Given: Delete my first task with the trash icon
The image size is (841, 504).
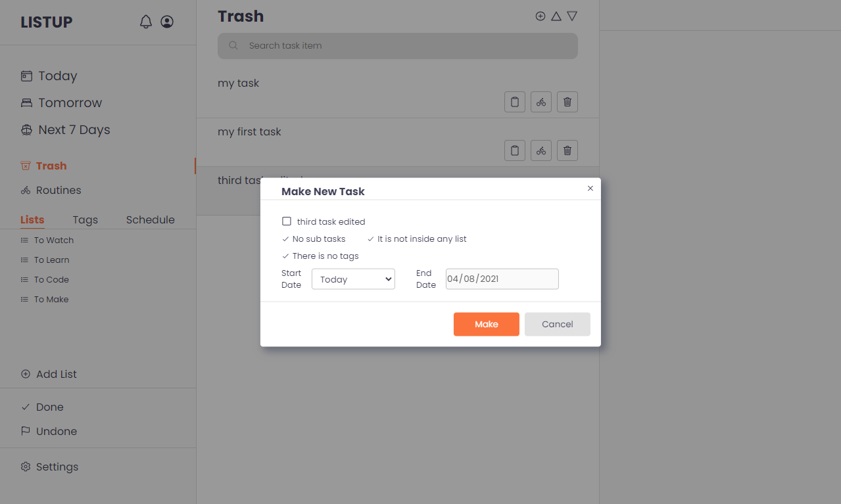Looking at the screenshot, I should pos(567,150).
